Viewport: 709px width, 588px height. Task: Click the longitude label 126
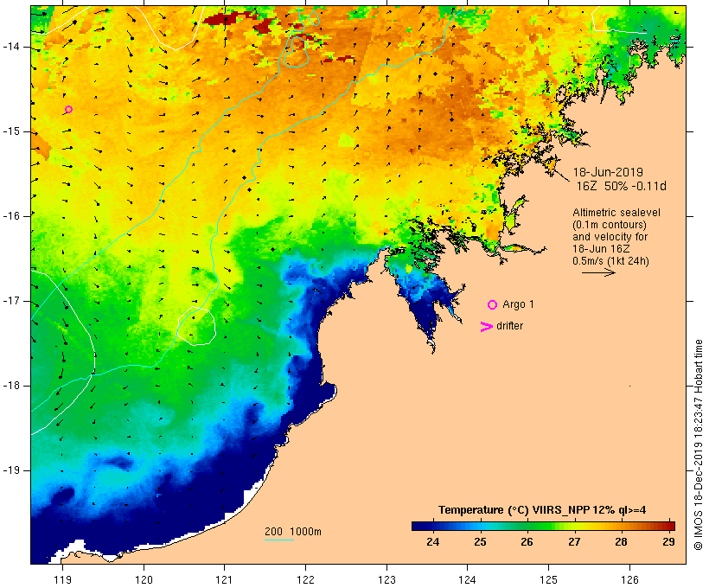point(629,579)
